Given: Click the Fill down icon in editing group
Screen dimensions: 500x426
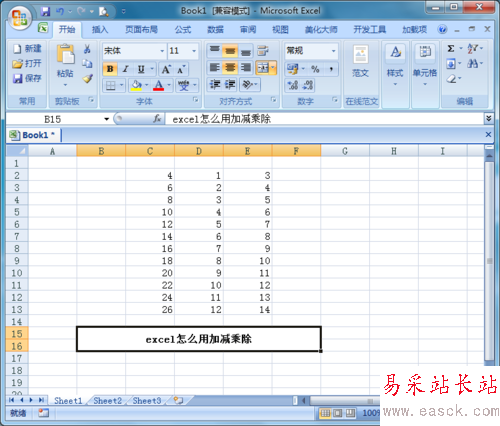Looking at the screenshot, I should click(451, 64).
